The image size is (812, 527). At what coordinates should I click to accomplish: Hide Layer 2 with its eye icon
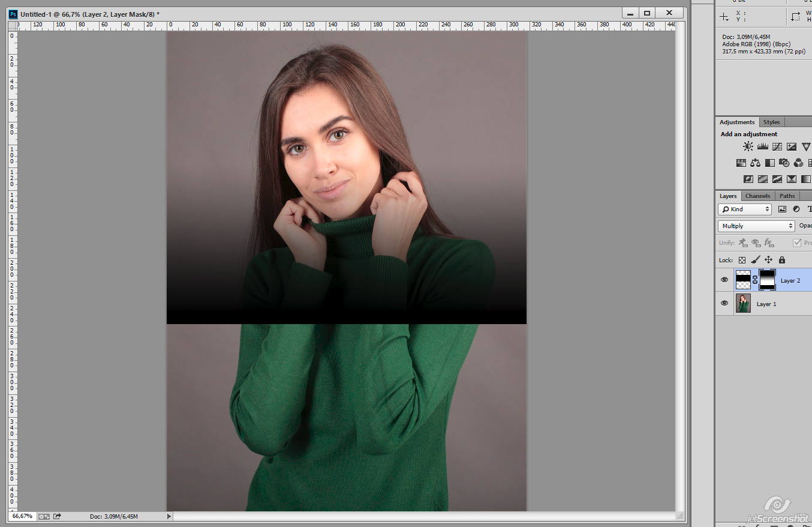tap(724, 280)
